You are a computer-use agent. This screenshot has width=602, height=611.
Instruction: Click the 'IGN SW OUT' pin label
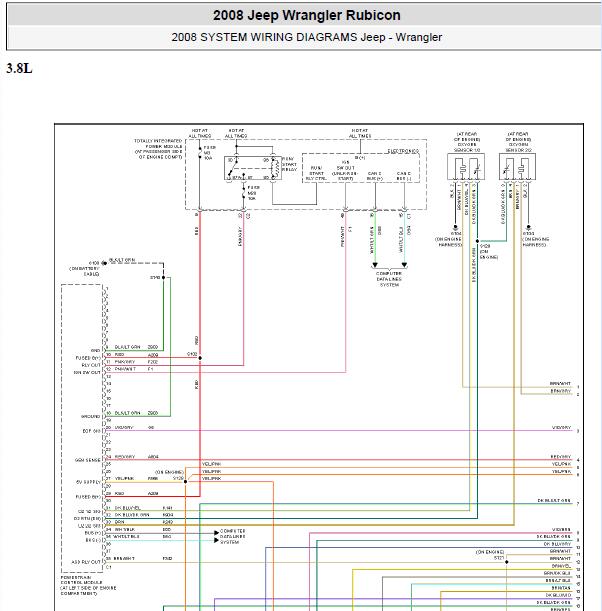pyautogui.click(x=87, y=373)
